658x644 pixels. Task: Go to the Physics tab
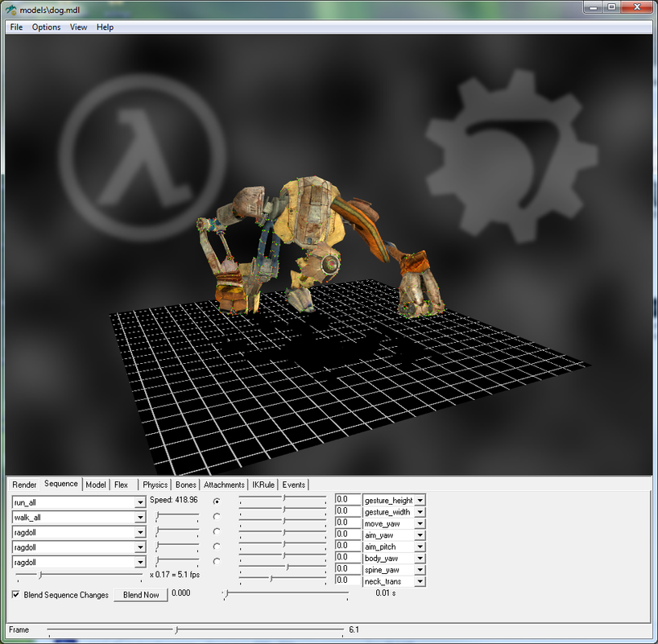pyautogui.click(x=155, y=485)
